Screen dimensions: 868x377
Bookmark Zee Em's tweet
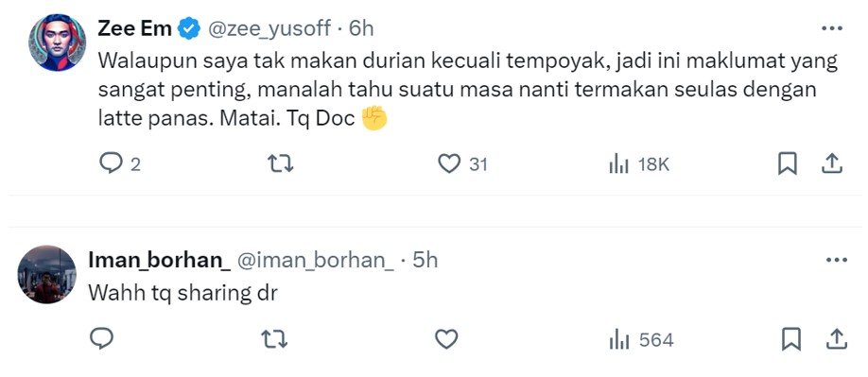coord(788,163)
